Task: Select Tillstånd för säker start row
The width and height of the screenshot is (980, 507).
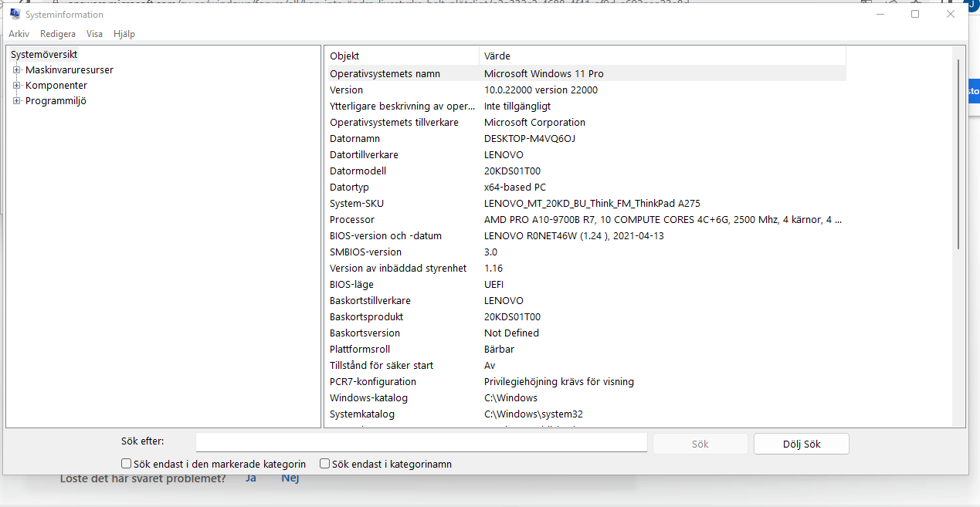Action: [x=585, y=365]
